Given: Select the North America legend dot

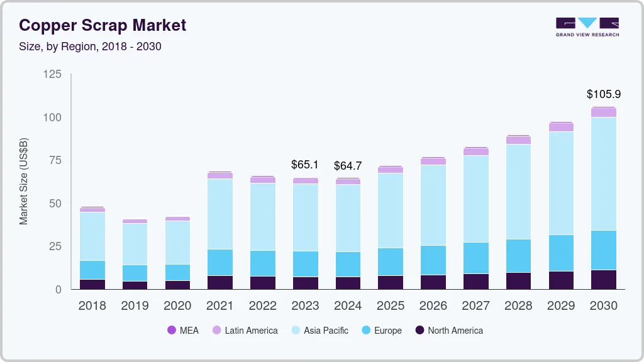Looking at the screenshot, I should point(419,331).
